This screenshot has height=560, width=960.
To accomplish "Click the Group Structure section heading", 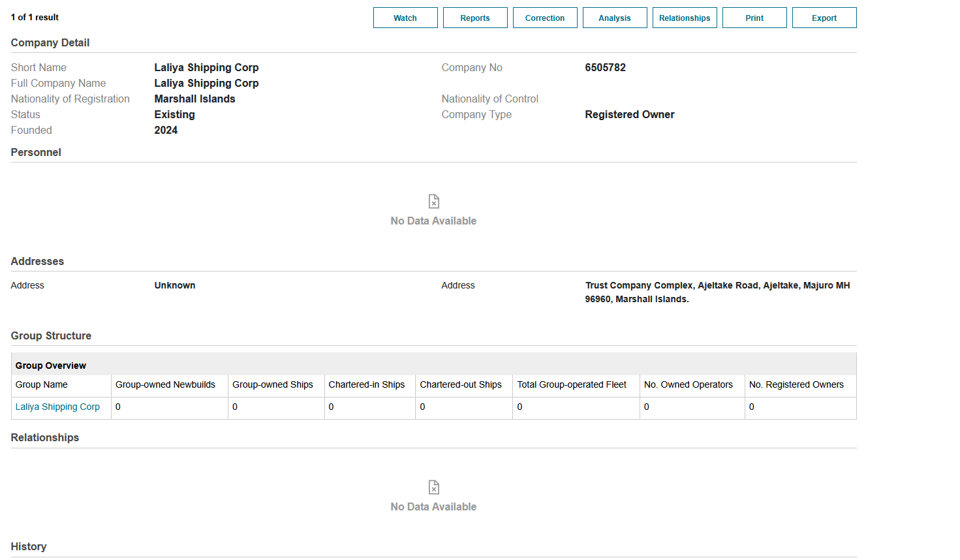I will click(x=51, y=335).
